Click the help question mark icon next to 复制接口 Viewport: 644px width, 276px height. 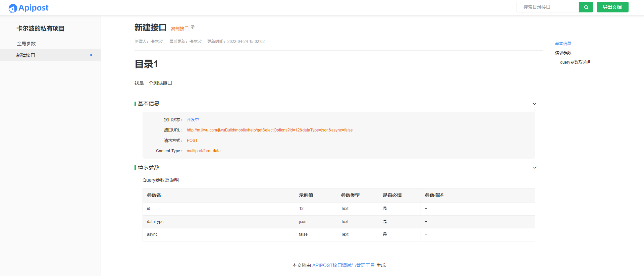193,27
